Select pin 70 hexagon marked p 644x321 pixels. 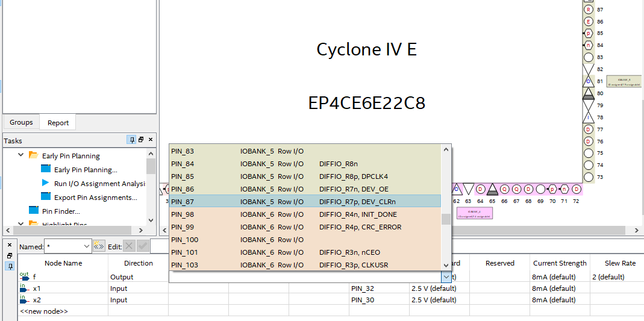coord(552,189)
